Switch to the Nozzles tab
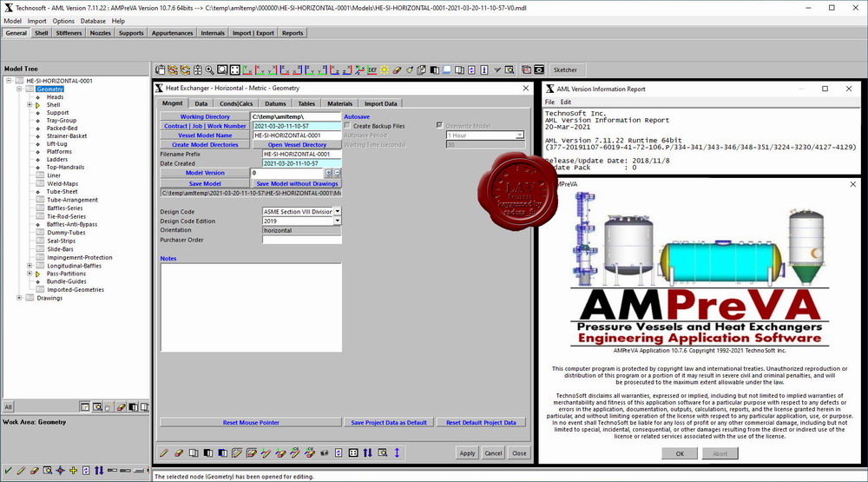 tap(100, 33)
